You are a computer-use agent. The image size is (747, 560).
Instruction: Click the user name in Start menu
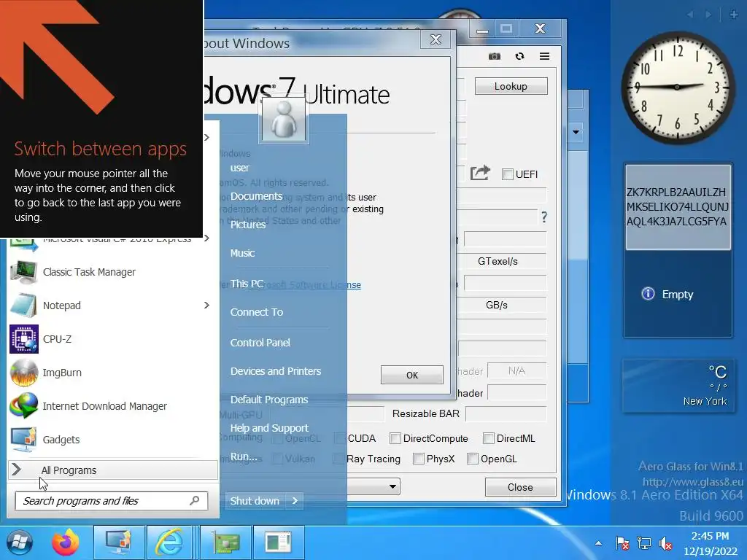click(239, 168)
